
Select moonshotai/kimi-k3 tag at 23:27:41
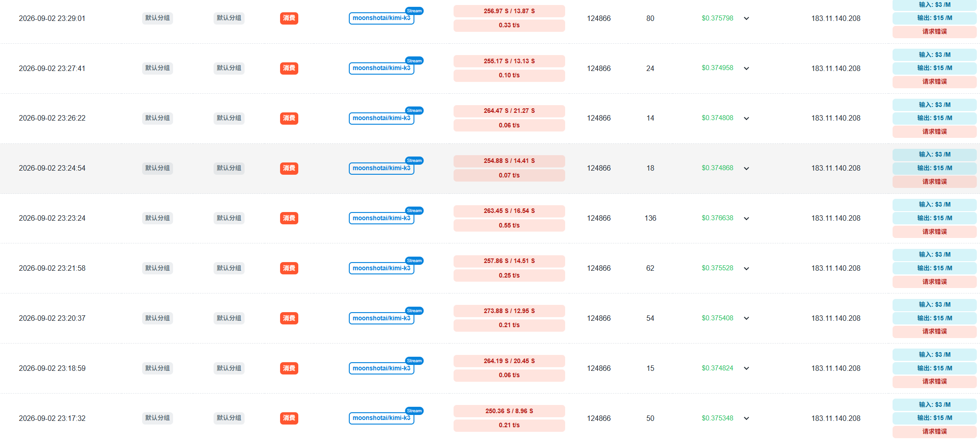click(381, 68)
